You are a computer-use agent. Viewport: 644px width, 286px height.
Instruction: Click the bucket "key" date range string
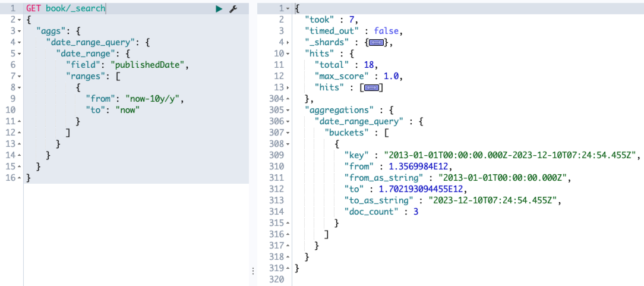509,155
